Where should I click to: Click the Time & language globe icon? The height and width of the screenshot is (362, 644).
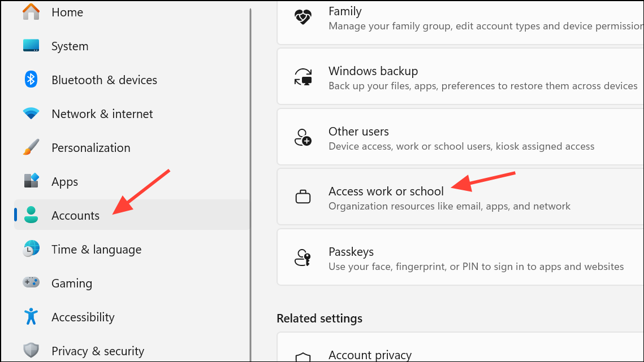click(x=31, y=249)
